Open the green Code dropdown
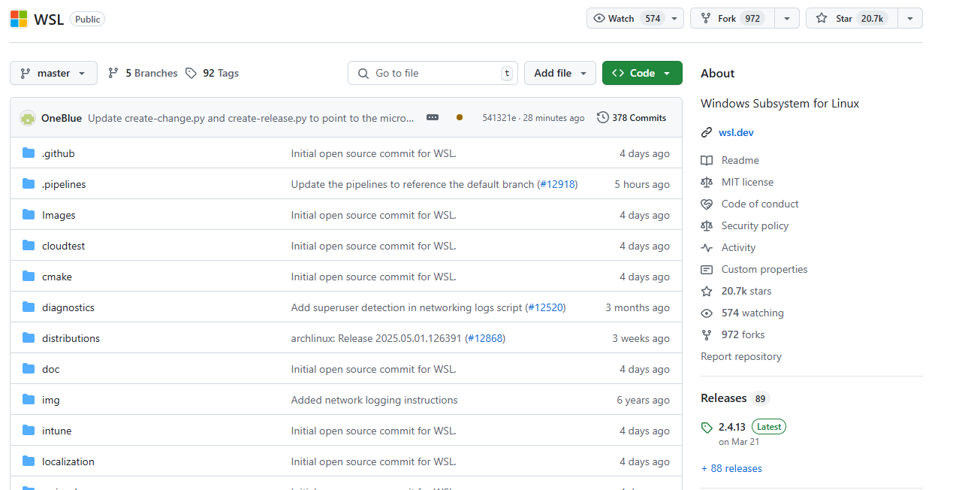The height and width of the screenshot is (490, 980). (642, 73)
